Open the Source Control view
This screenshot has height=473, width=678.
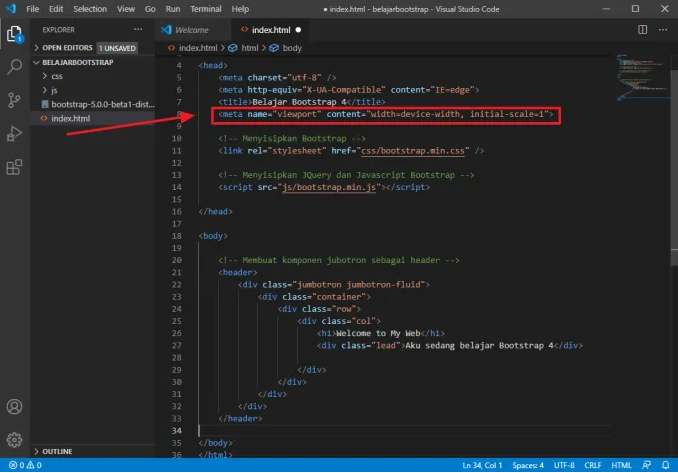point(14,100)
